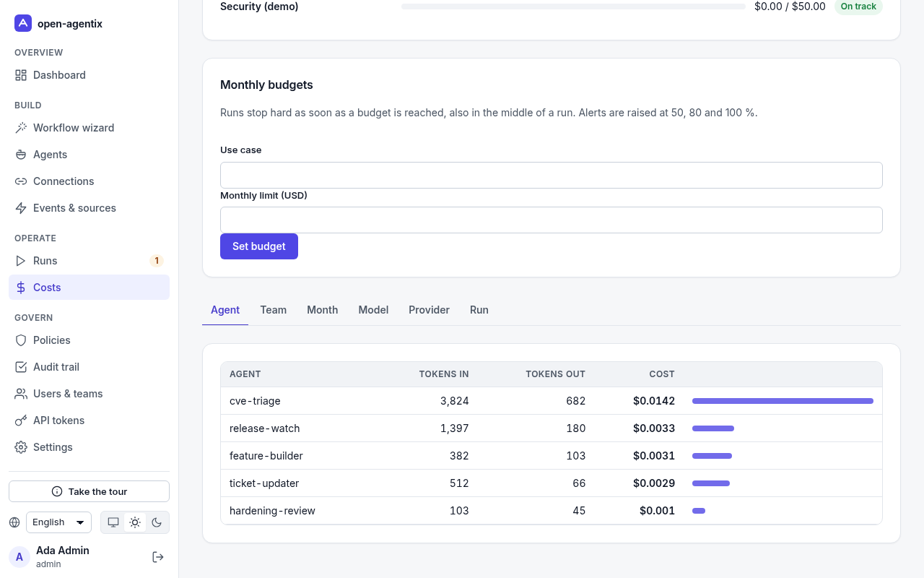This screenshot has width=924, height=578.
Task: Switch to the Run tab
Action: point(479,310)
